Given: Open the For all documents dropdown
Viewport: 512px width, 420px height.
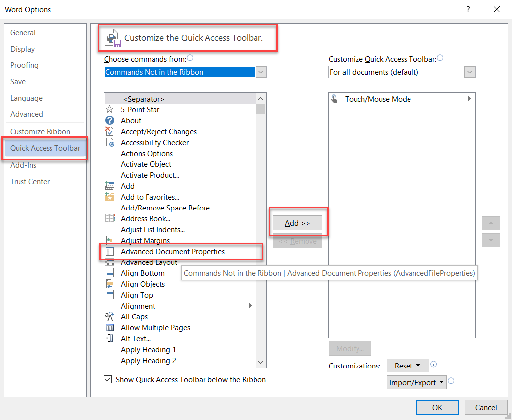Looking at the screenshot, I should coord(470,72).
